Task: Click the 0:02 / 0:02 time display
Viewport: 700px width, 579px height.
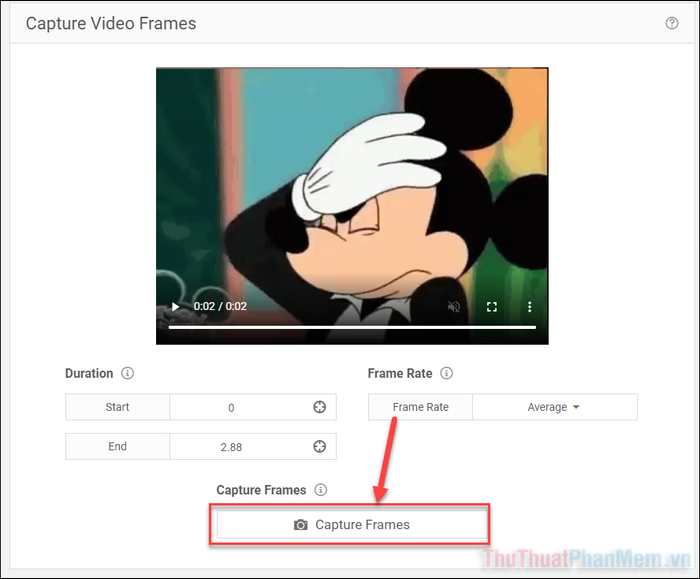Action: [x=220, y=307]
